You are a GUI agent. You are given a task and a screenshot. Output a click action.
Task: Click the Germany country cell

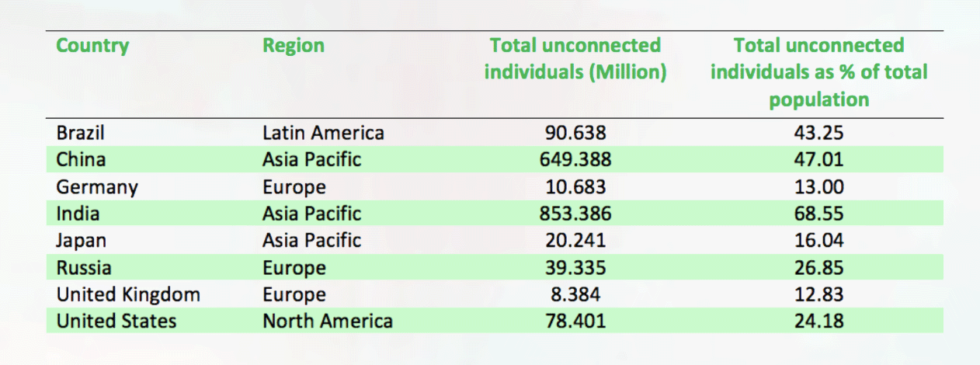pyautogui.click(x=97, y=187)
